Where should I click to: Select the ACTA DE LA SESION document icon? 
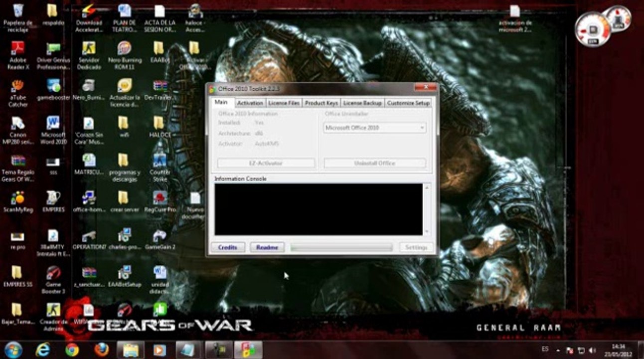pyautogui.click(x=159, y=17)
